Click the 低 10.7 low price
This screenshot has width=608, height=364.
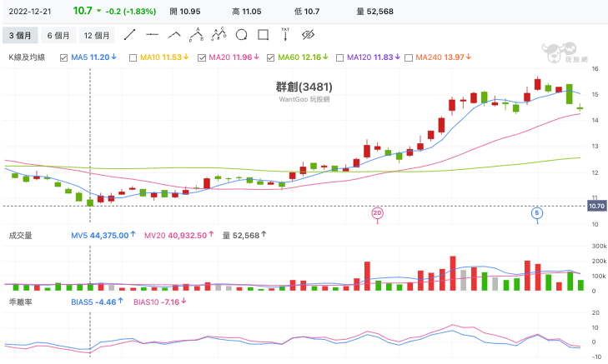coord(307,12)
